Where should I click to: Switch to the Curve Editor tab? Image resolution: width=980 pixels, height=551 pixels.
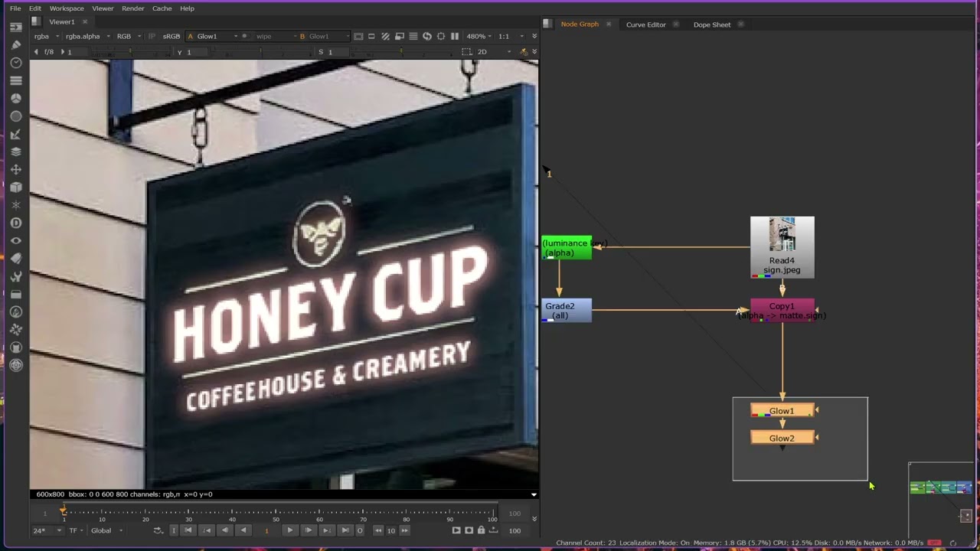[646, 24]
